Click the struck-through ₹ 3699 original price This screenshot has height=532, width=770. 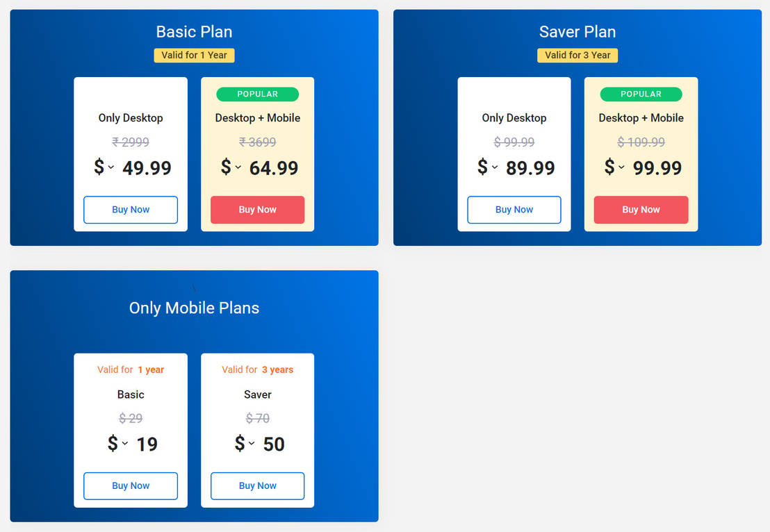point(257,142)
